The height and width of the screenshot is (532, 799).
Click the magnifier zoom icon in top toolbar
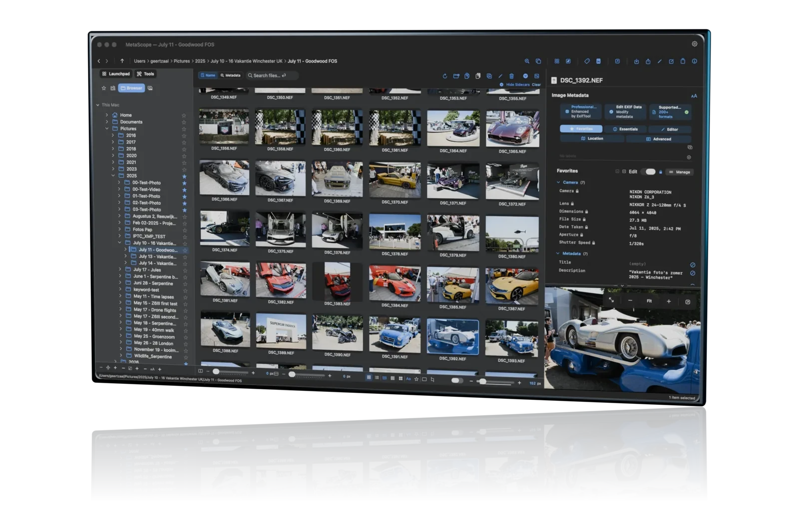click(527, 61)
